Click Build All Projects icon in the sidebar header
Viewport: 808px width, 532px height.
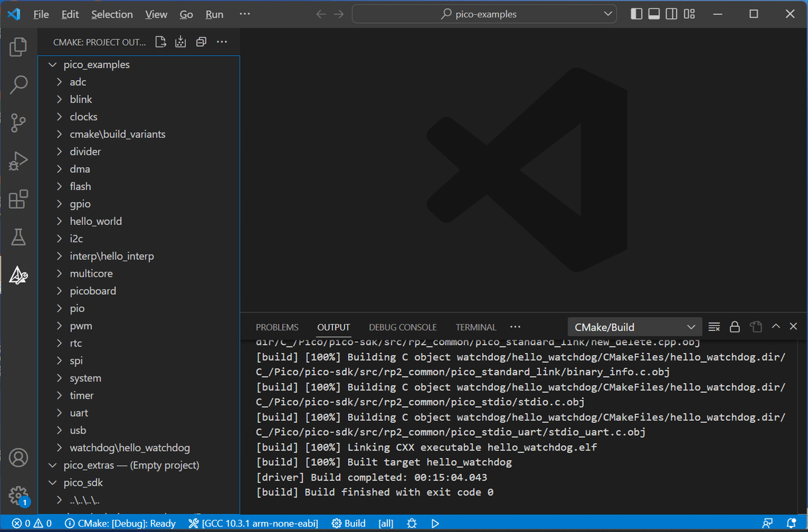180,42
